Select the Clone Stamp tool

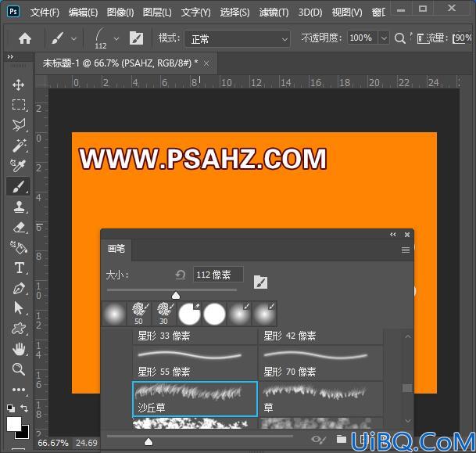pyautogui.click(x=19, y=207)
